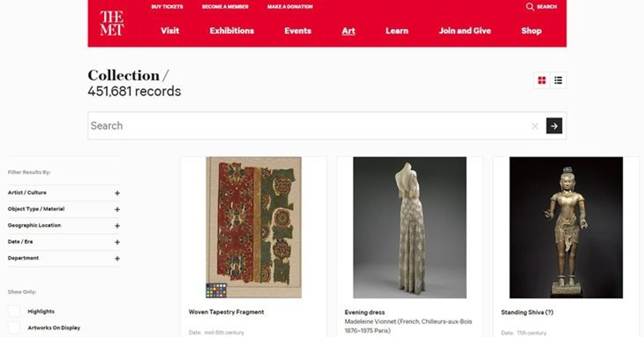Expand Object Type / Material filter
Screen dimensions: 644x337
117,210
